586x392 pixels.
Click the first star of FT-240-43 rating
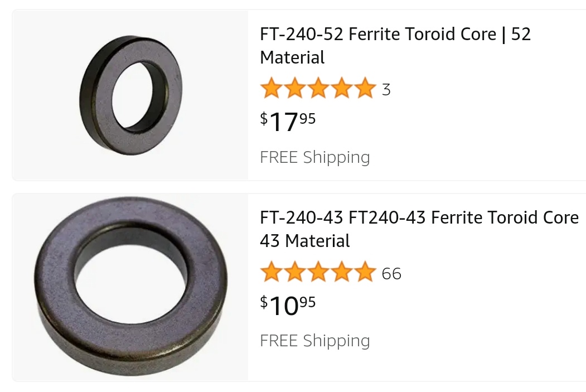pos(272,273)
